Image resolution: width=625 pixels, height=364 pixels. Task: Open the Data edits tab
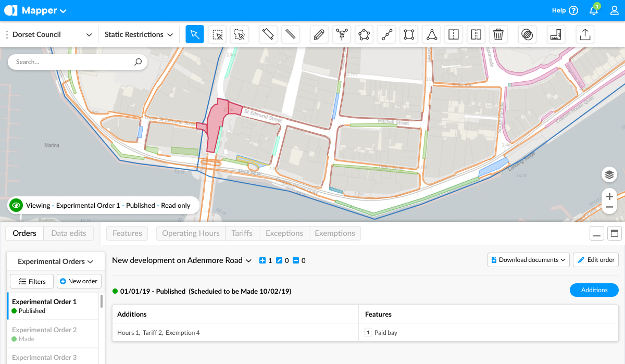point(68,233)
